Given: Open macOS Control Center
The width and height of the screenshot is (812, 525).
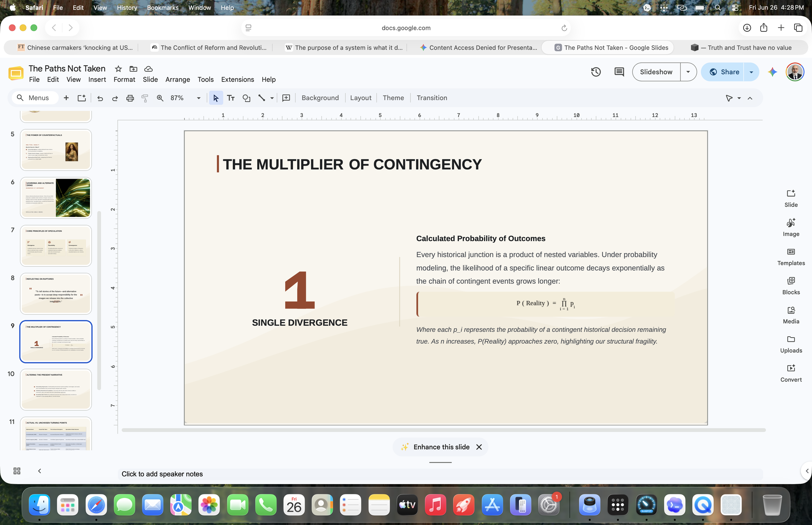Looking at the screenshot, I should coord(735,7).
